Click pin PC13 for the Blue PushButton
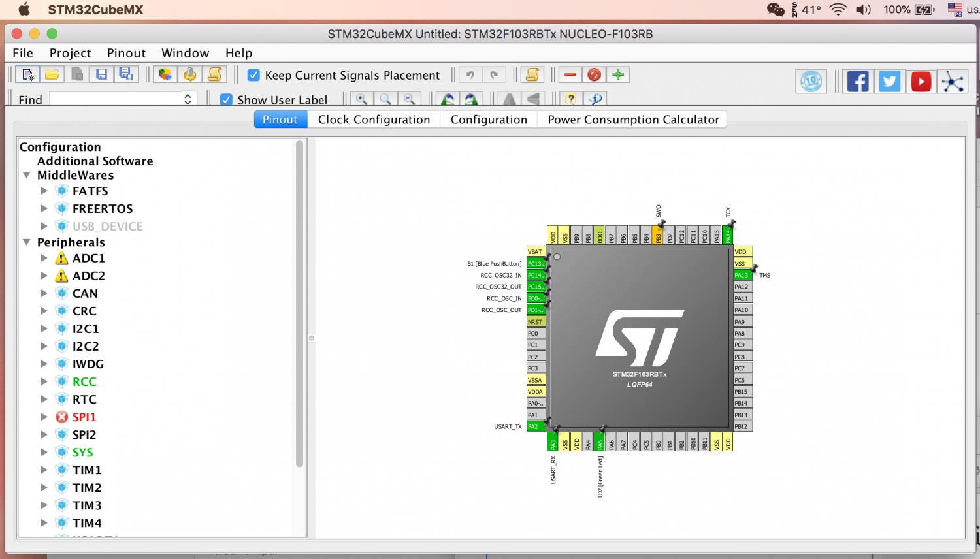The width and height of the screenshot is (980, 559). click(536, 263)
